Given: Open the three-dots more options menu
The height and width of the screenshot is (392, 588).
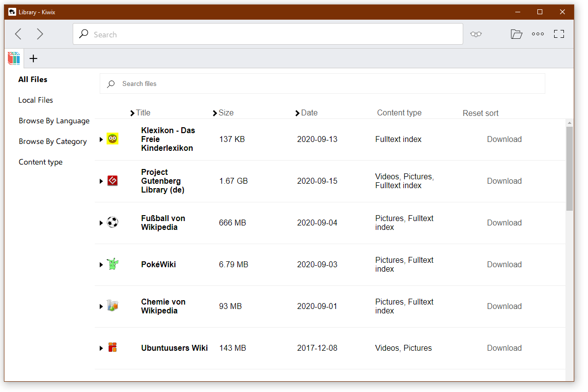Looking at the screenshot, I should pyautogui.click(x=537, y=34).
